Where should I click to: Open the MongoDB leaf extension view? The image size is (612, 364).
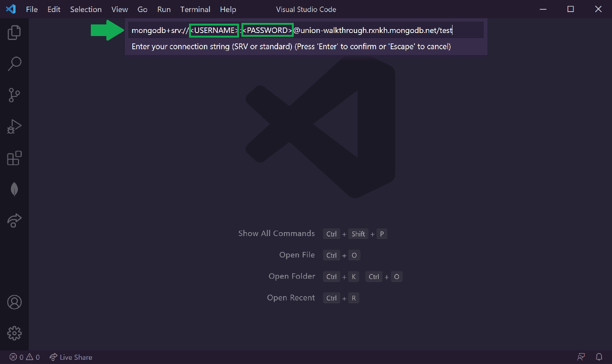[14, 190]
